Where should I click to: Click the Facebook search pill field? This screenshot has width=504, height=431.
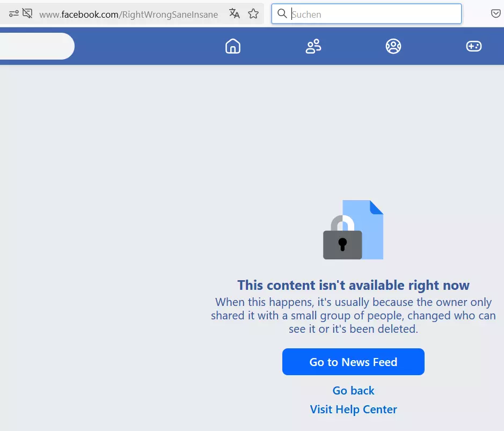click(37, 46)
